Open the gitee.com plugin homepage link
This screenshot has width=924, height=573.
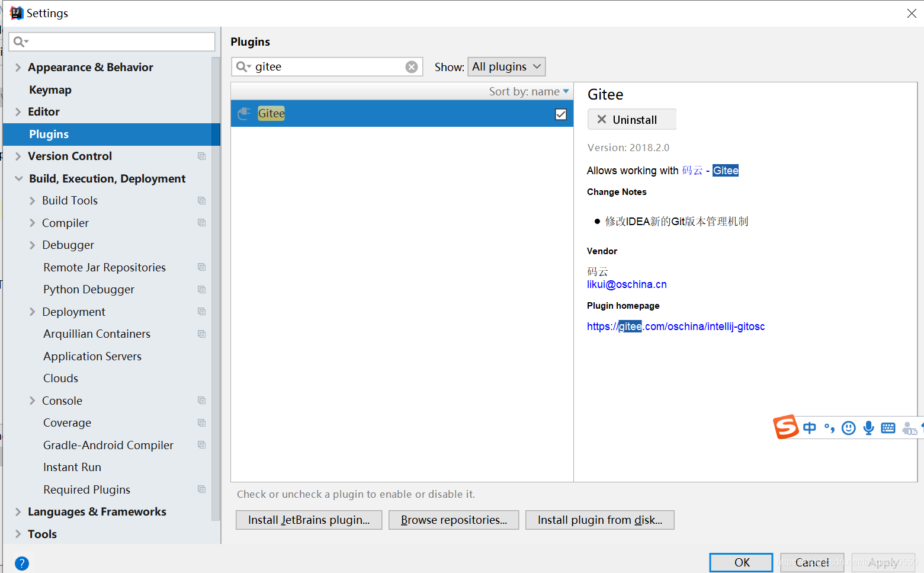(676, 326)
